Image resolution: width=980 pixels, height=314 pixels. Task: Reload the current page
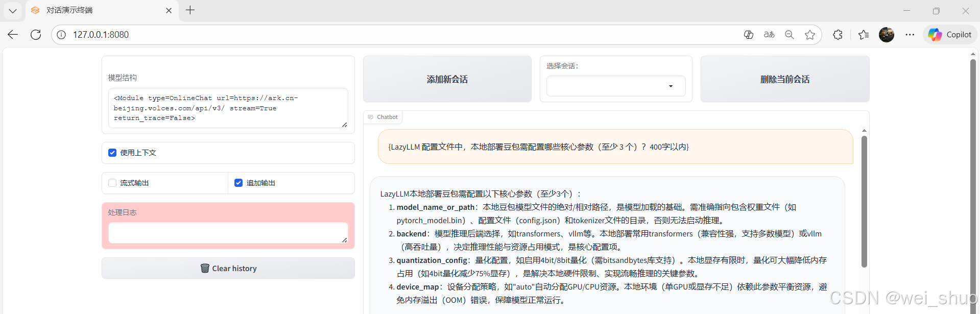coord(36,35)
